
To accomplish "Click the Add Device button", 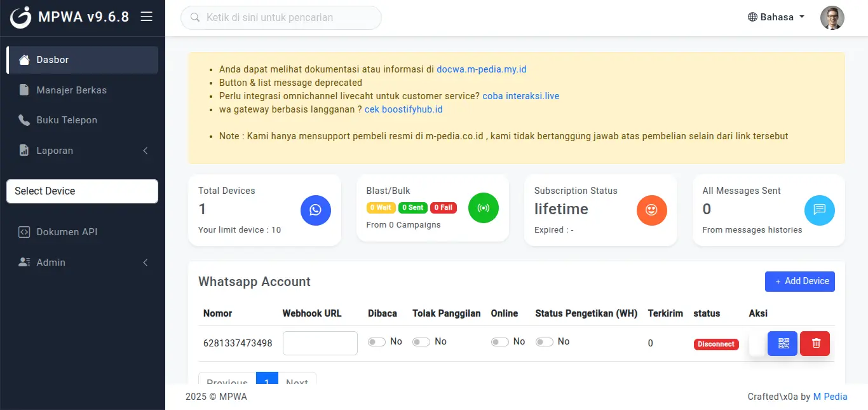I will point(800,281).
